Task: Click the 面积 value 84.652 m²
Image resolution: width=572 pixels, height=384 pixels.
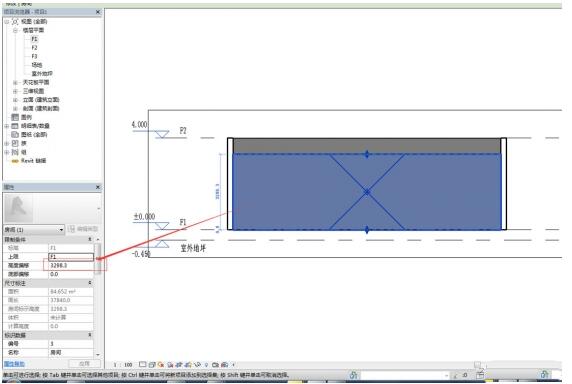Action: tap(71, 292)
